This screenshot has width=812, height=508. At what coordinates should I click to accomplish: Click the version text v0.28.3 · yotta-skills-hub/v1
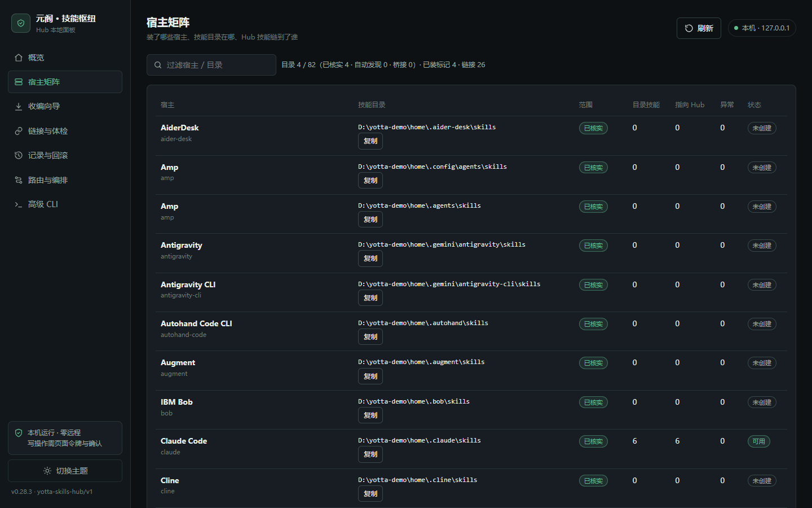(52, 492)
